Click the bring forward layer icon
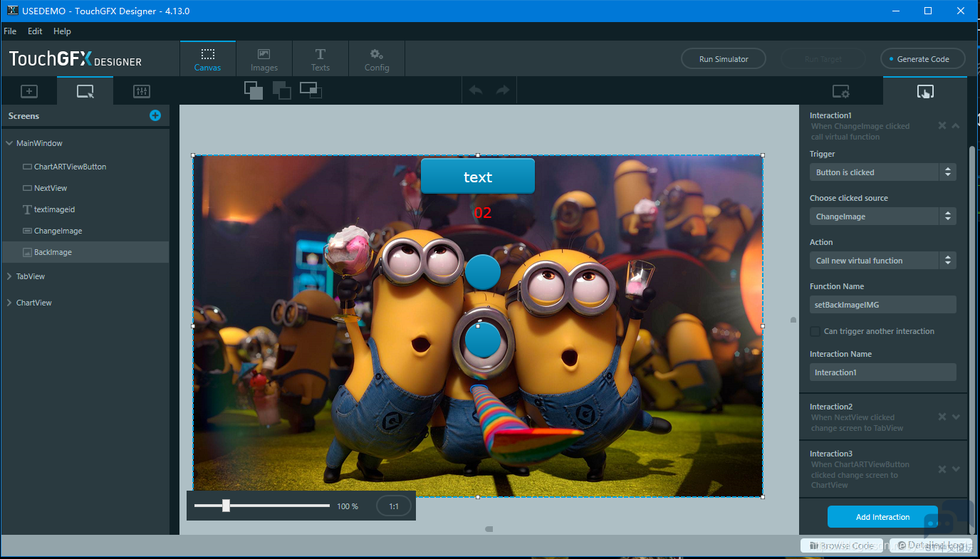The width and height of the screenshot is (980, 559). pos(254,90)
